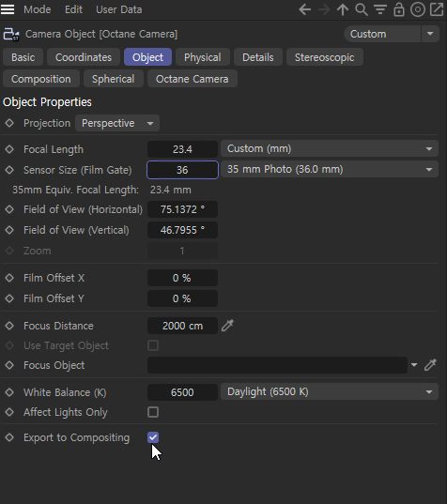
Task: Open the Mode menu
Action: (x=38, y=9)
